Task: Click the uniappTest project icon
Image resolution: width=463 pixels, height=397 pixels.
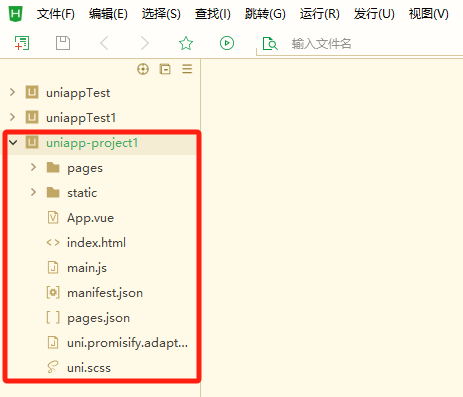Action: tap(32, 92)
